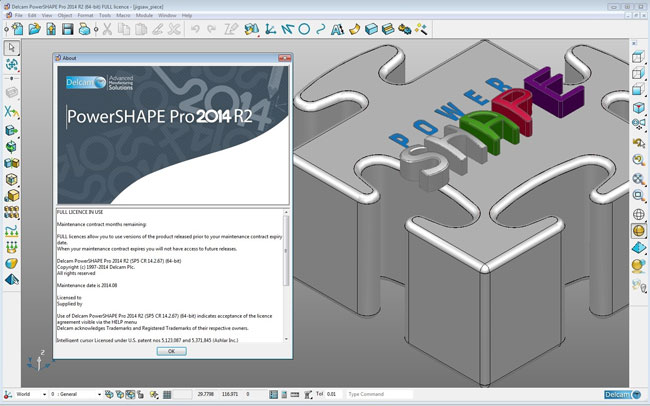Click the scroll-down arrow in About text box
650x406 pixels.
(286, 339)
